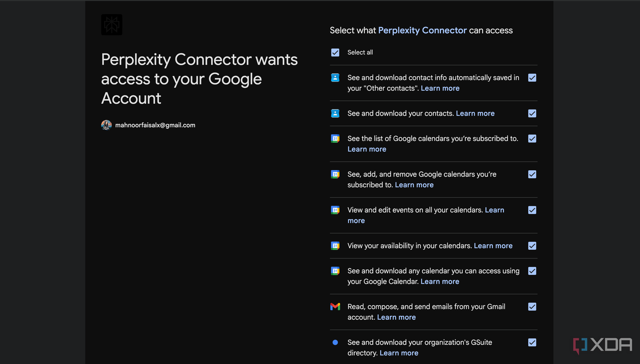Click the calendar icon next to "View and edit events"

(x=335, y=210)
